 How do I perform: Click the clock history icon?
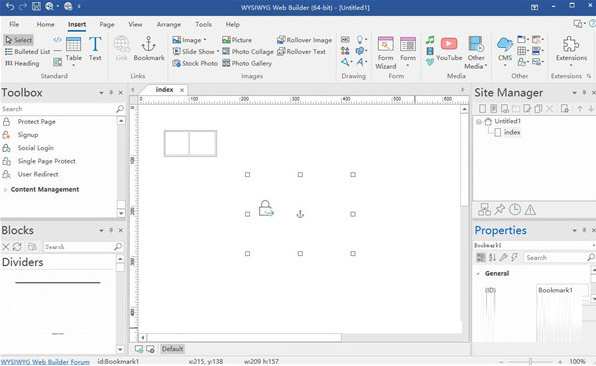[515, 209]
